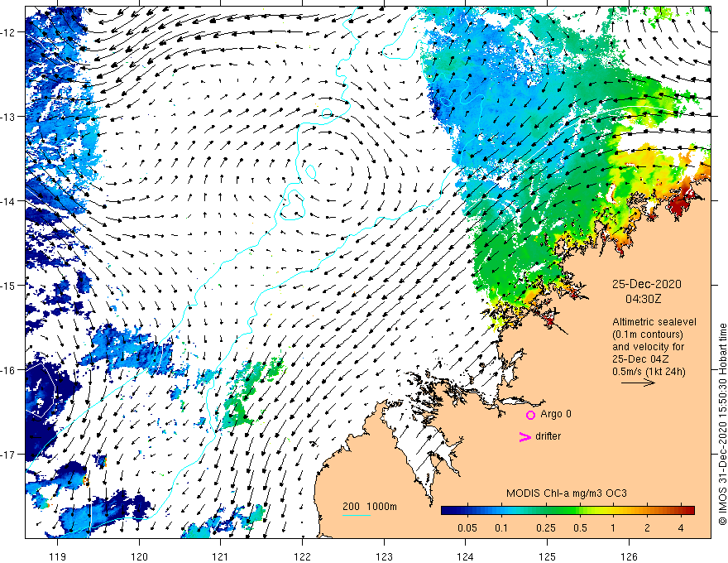Image resolution: width=728 pixels, height=563 pixels.
Task: Click the latitude axis label '-15'
Action: tap(8, 285)
